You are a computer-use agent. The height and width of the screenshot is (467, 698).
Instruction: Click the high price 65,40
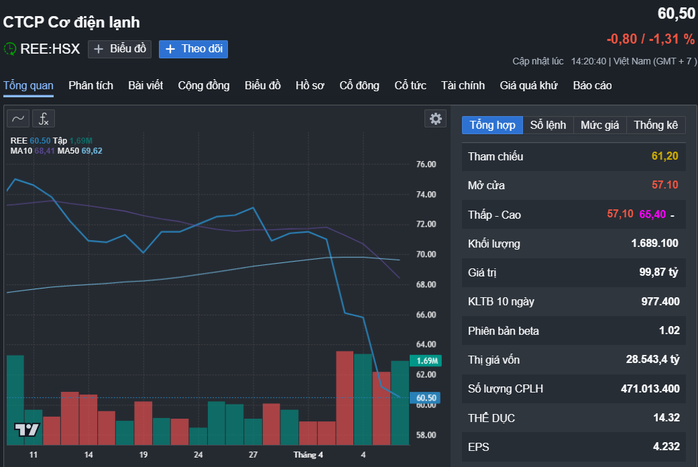click(x=652, y=215)
